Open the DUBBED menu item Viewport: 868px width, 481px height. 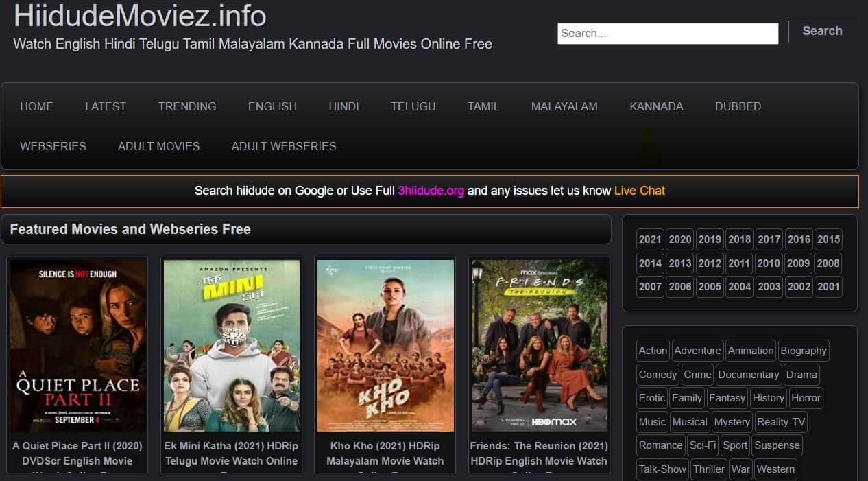(x=738, y=106)
